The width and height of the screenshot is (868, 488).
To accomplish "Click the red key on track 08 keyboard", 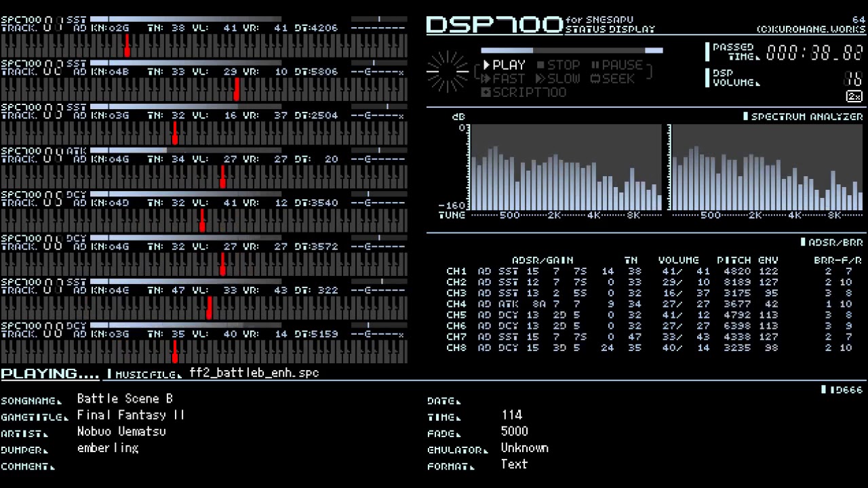I will coord(175,352).
